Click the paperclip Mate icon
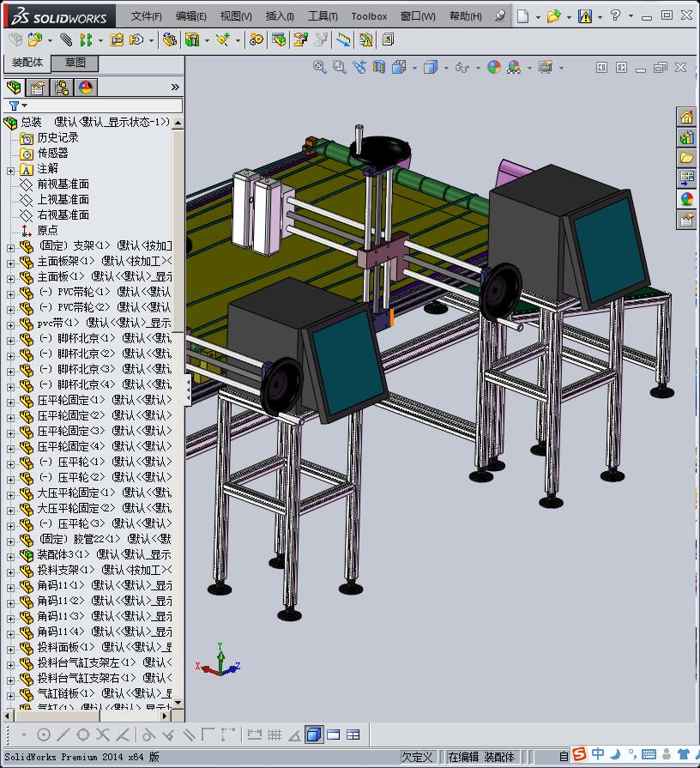Image resolution: width=700 pixels, height=768 pixels. click(x=66, y=39)
